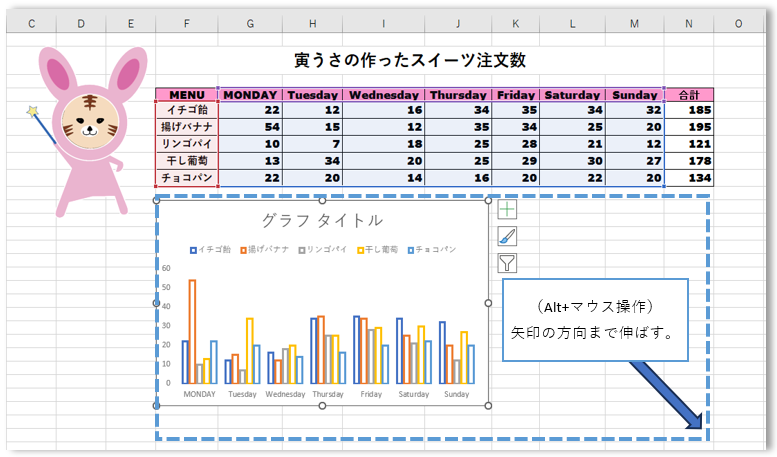Click the chart's top-middle sizing handle
The width and height of the screenshot is (777, 457).
tap(322, 200)
